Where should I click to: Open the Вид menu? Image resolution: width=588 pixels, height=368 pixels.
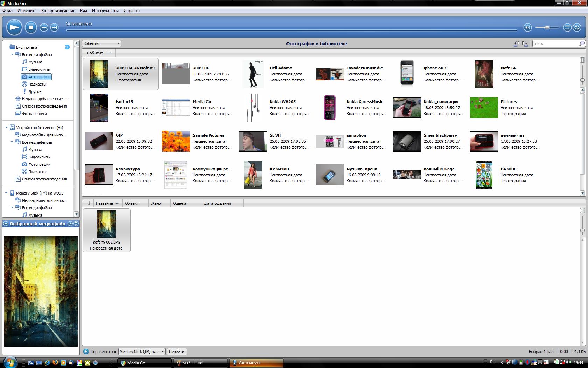[84, 11]
